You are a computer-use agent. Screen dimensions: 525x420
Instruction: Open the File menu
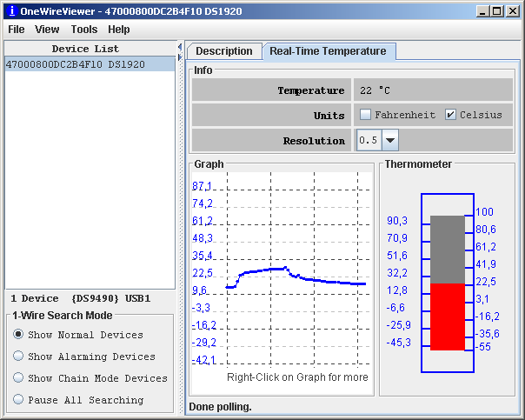[16, 30]
